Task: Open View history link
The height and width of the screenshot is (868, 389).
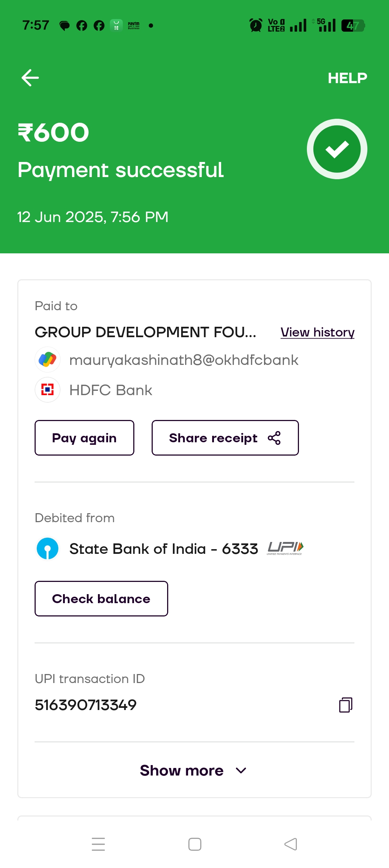Action: pos(317,332)
